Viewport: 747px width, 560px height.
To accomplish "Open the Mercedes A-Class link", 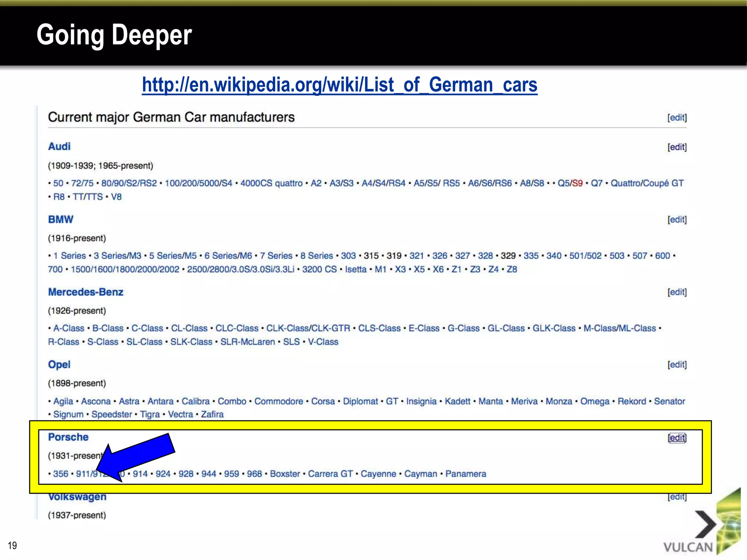I will [x=69, y=328].
